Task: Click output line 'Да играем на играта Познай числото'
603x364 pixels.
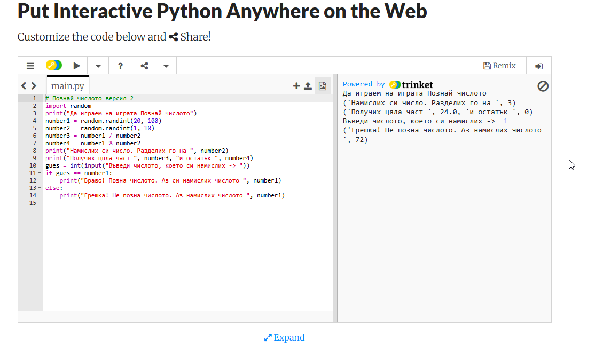Action: click(414, 93)
